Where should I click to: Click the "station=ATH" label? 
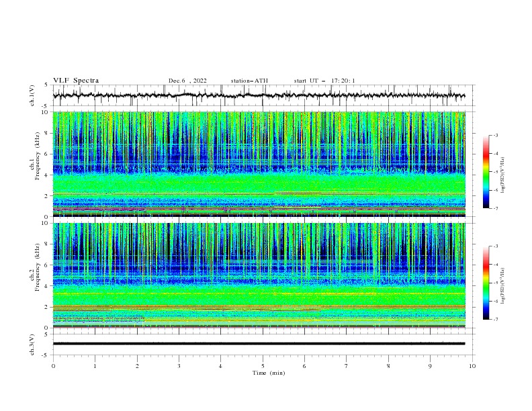(x=249, y=81)
